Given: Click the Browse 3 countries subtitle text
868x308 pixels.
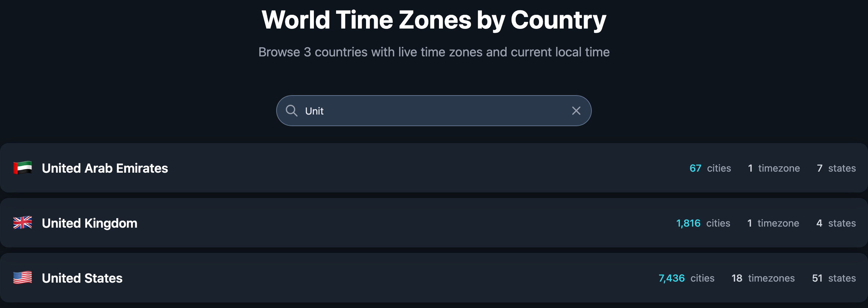Looking at the screenshot, I should (434, 52).
